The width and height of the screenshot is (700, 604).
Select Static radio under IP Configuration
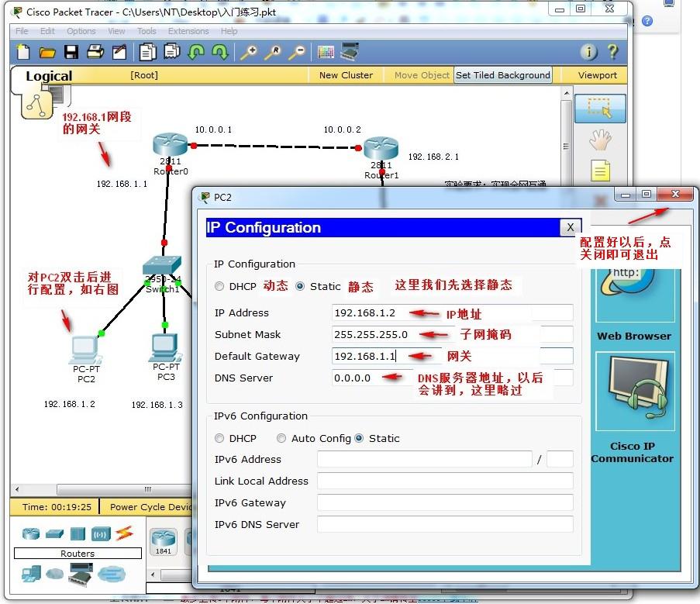300,286
